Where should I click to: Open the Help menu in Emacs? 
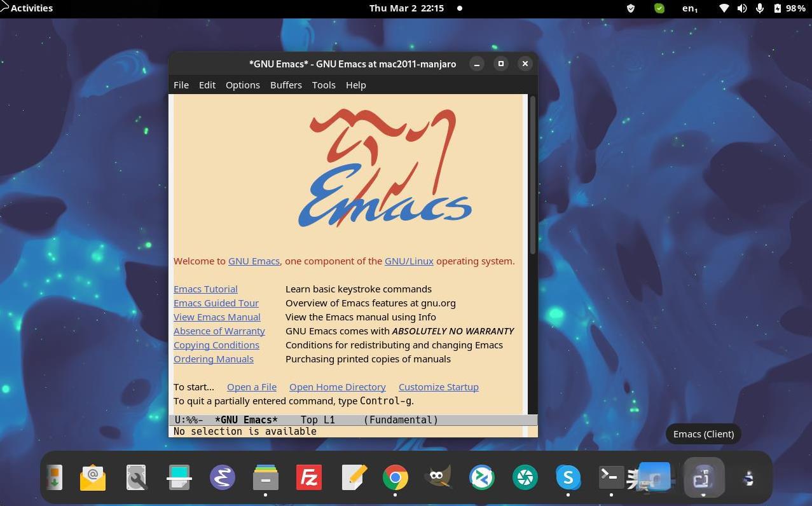tap(356, 85)
